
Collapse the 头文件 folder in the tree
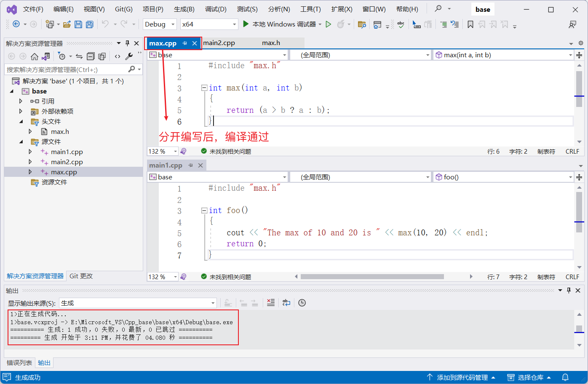[x=21, y=121]
